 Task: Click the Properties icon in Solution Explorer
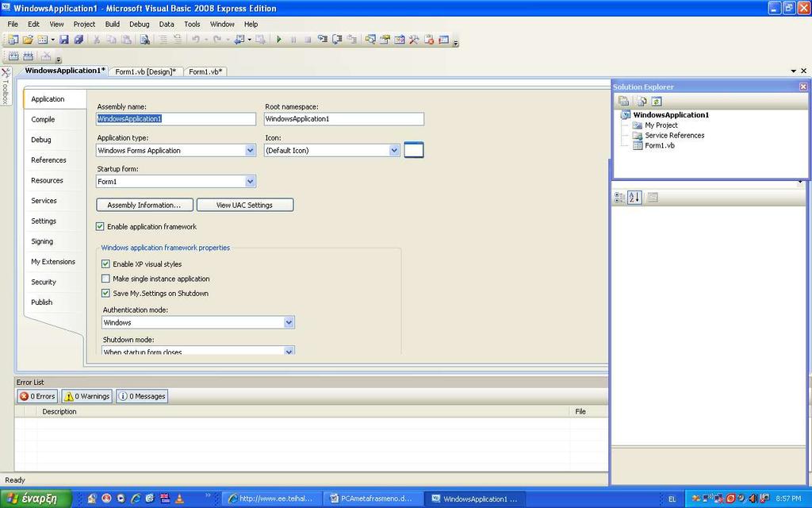click(x=624, y=101)
